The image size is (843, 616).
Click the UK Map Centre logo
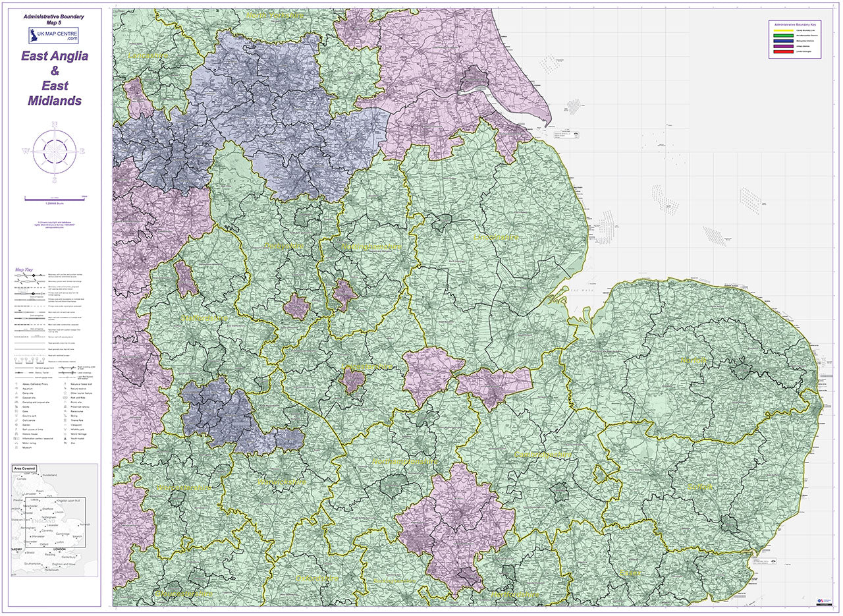54,35
